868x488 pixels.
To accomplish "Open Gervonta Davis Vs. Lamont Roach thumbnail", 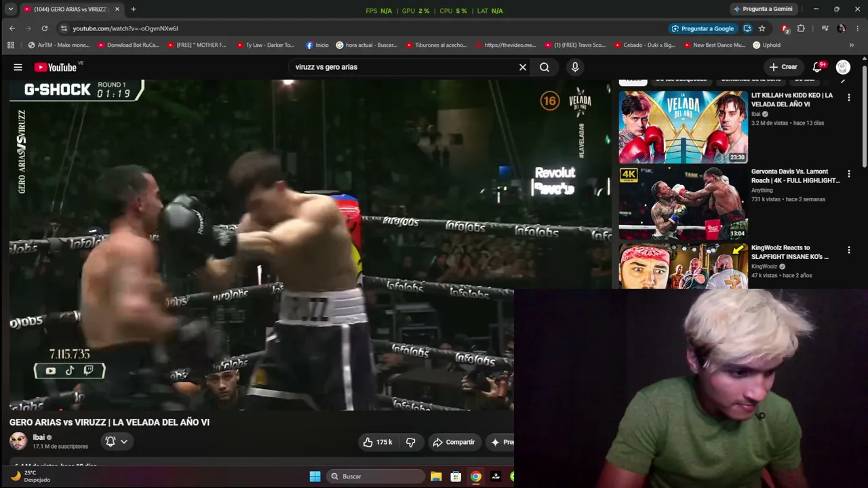I will tap(683, 203).
